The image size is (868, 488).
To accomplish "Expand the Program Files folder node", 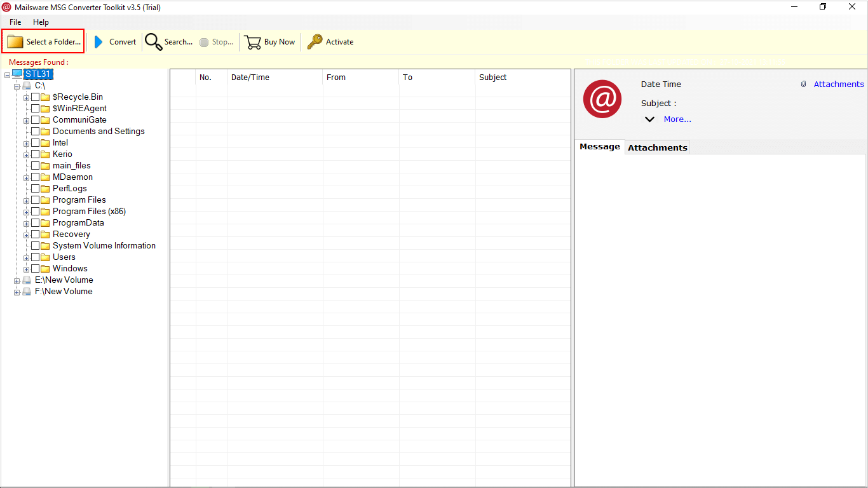I will (27, 201).
